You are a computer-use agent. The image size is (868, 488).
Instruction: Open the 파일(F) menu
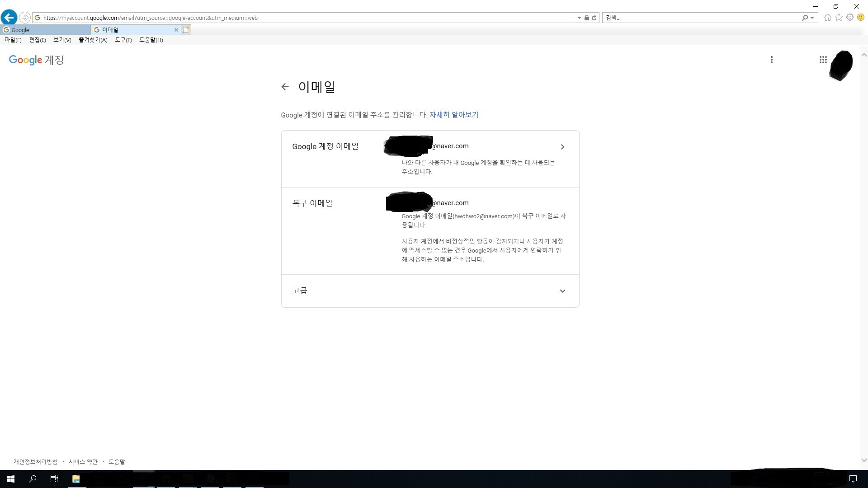pyautogui.click(x=13, y=40)
